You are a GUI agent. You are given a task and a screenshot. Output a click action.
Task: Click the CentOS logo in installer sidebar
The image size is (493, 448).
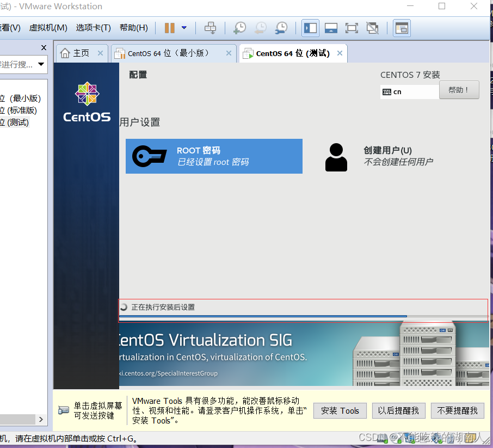point(87,102)
